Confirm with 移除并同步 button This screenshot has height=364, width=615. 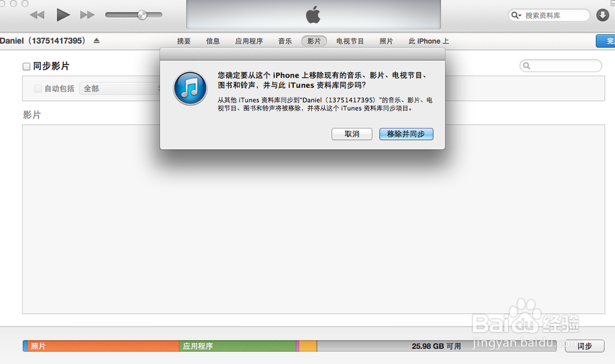point(406,134)
